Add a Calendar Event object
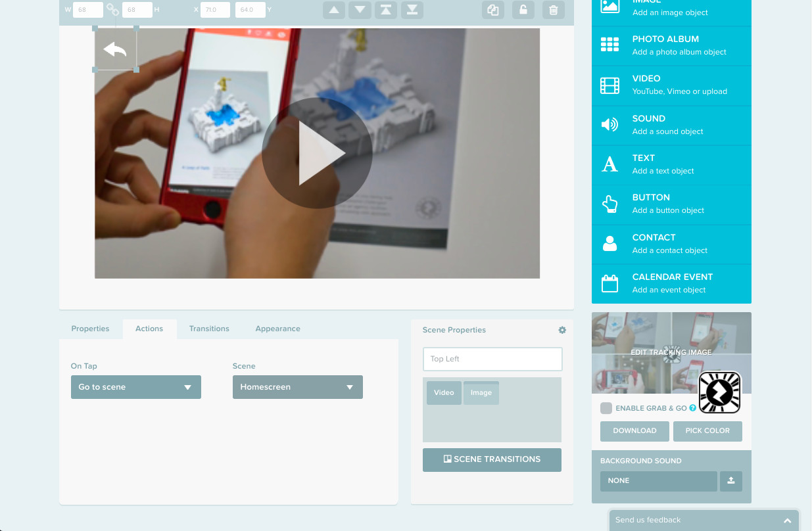The height and width of the screenshot is (531, 812). [671, 283]
